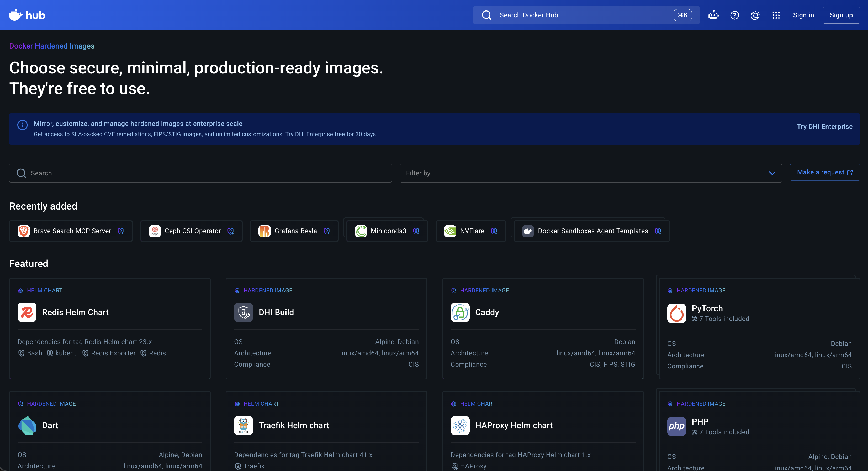
Task: Click the HAProxy Helm chart logo
Action: pyautogui.click(x=460, y=426)
